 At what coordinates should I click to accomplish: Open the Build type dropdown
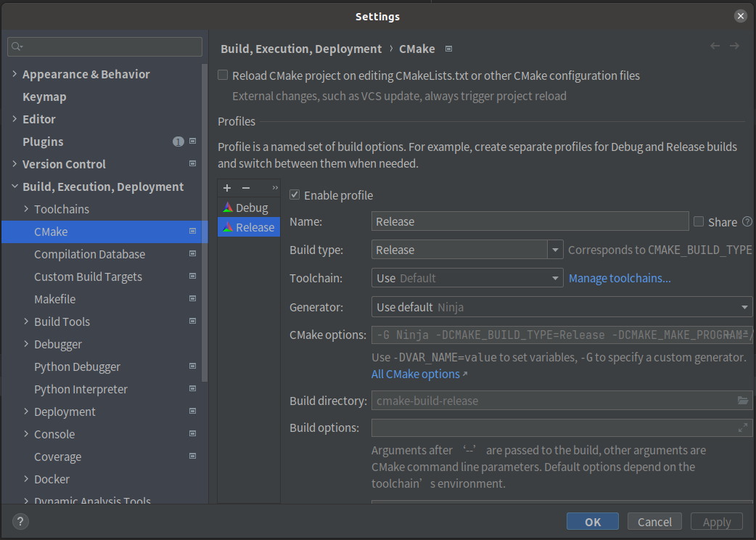556,250
